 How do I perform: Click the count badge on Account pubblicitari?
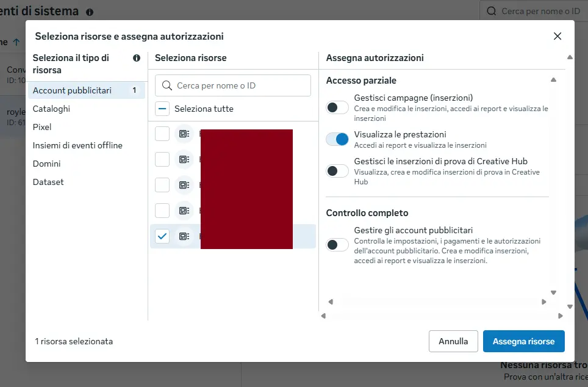point(134,90)
